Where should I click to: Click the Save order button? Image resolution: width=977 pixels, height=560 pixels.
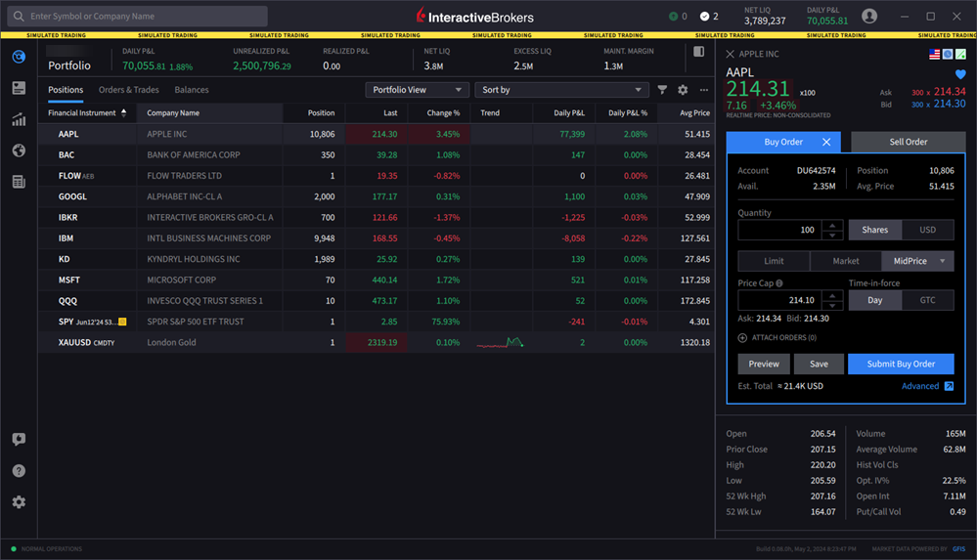819,364
